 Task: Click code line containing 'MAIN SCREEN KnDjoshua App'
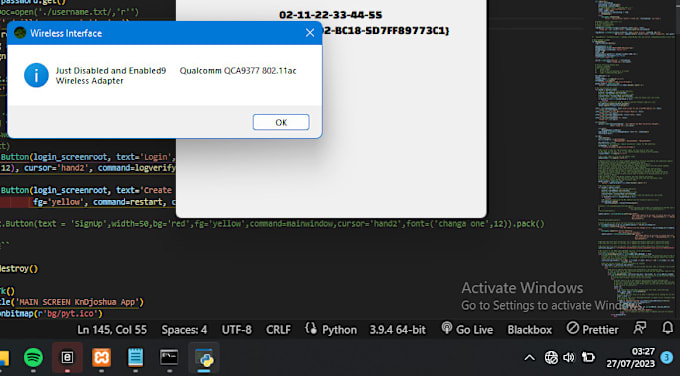(72, 302)
